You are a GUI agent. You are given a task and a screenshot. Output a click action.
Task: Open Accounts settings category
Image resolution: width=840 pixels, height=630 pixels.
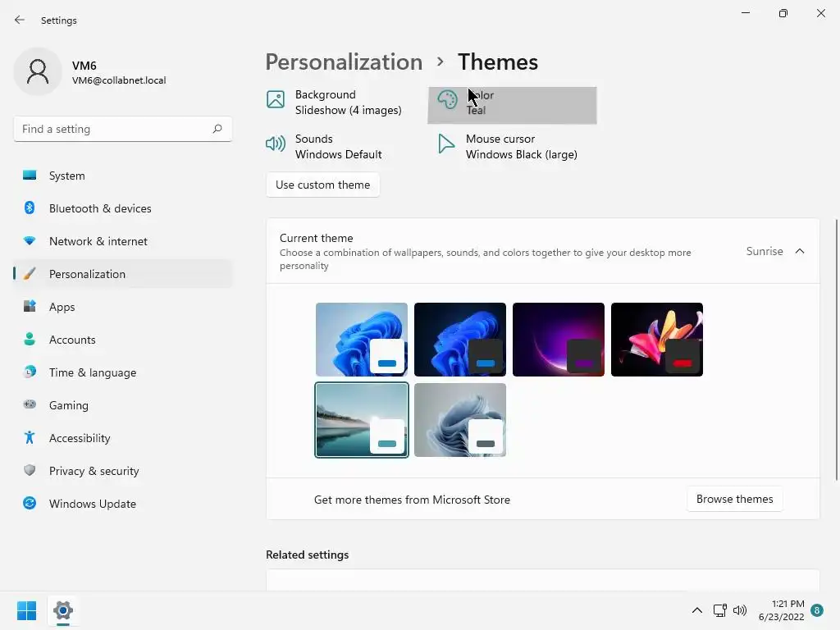tap(123, 340)
